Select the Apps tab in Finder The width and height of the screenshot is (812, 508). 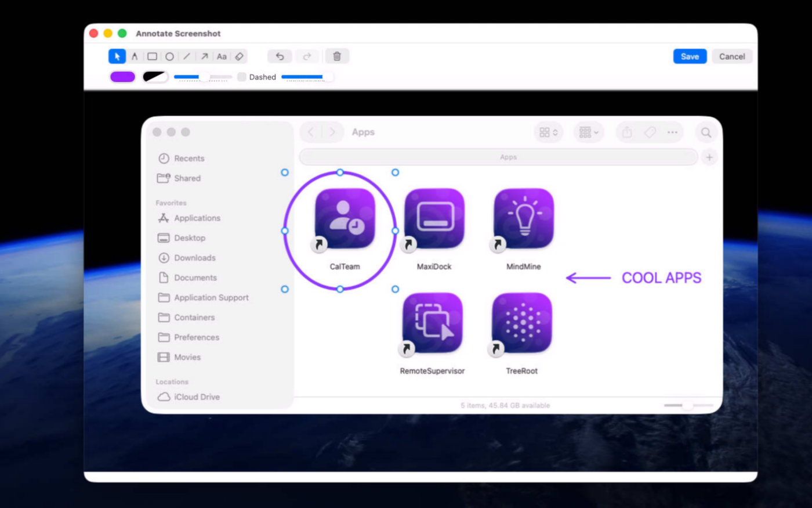[x=499, y=157]
